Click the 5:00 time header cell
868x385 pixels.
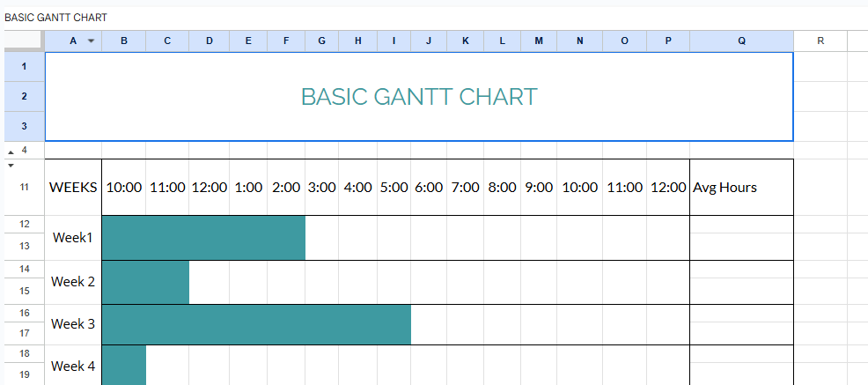coord(393,188)
